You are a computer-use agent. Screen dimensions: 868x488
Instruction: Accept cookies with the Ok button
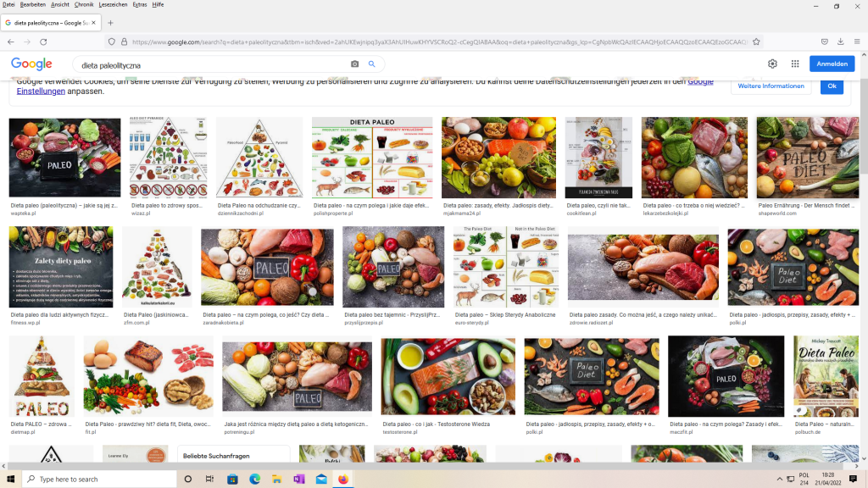click(x=832, y=86)
